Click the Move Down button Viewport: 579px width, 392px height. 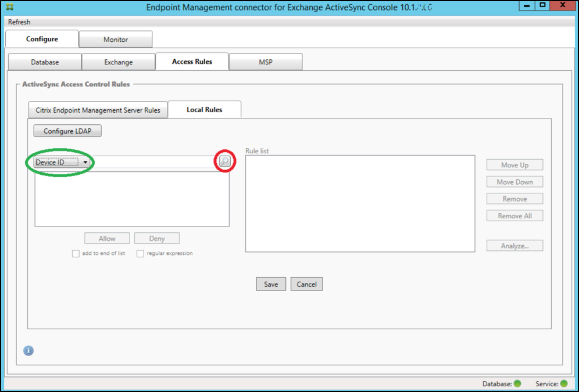click(514, 182)
